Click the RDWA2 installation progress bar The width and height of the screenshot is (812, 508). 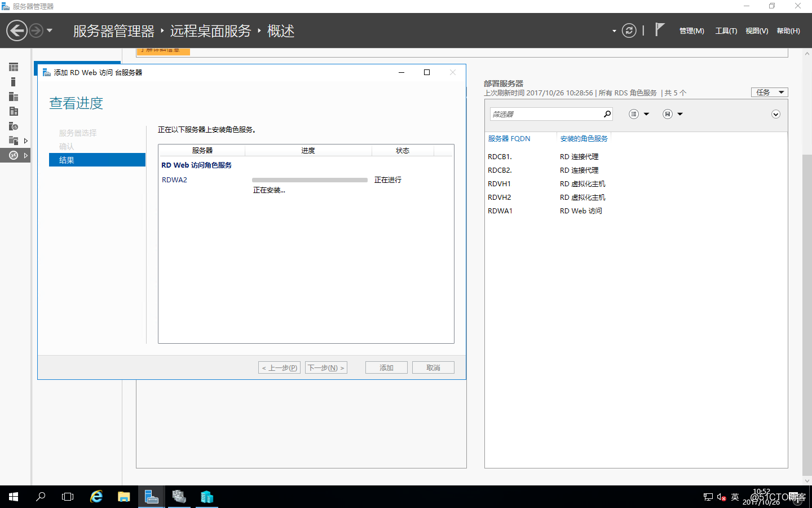coord(310,180)
